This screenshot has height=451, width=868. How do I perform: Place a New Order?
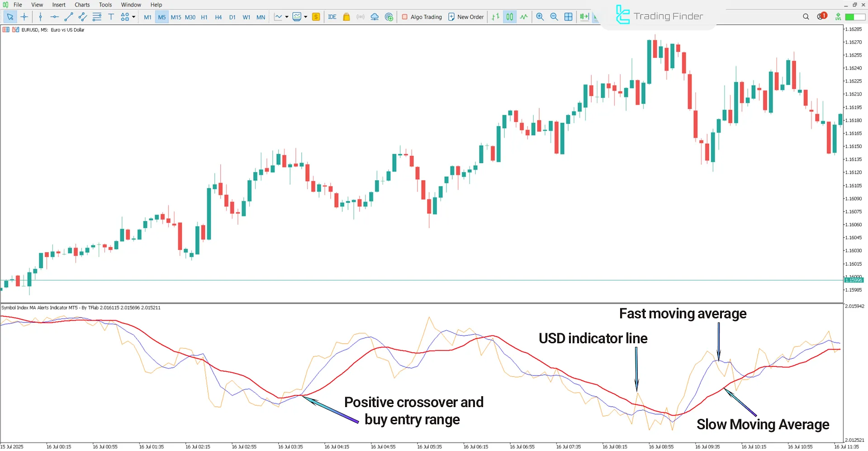(x=466, y=17)
